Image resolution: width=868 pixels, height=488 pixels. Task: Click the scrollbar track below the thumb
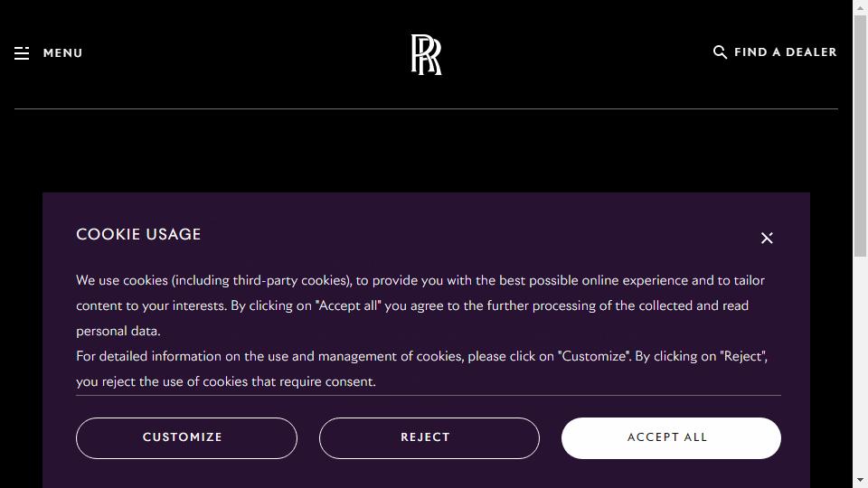(x=860, y=365)
